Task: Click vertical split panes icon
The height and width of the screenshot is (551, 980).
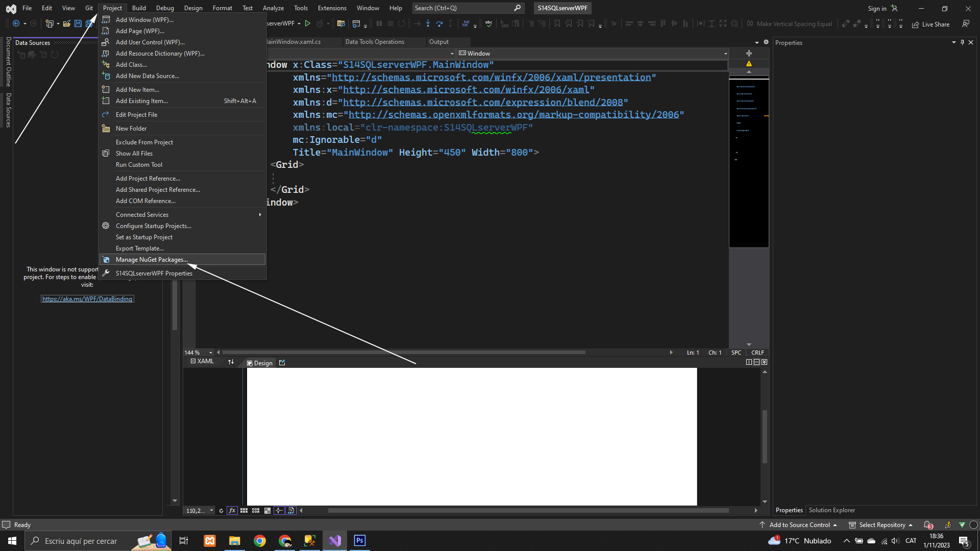Action: pos(749,362)
